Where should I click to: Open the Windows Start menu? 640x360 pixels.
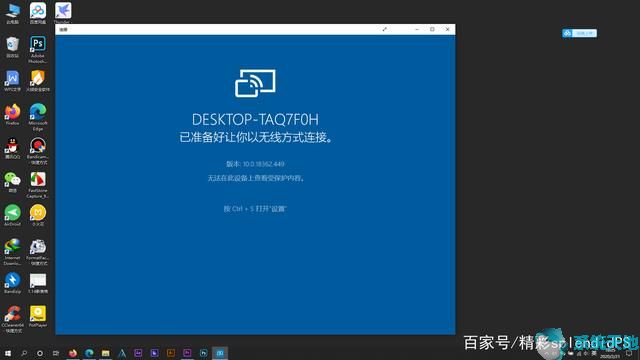click(8, 353)
